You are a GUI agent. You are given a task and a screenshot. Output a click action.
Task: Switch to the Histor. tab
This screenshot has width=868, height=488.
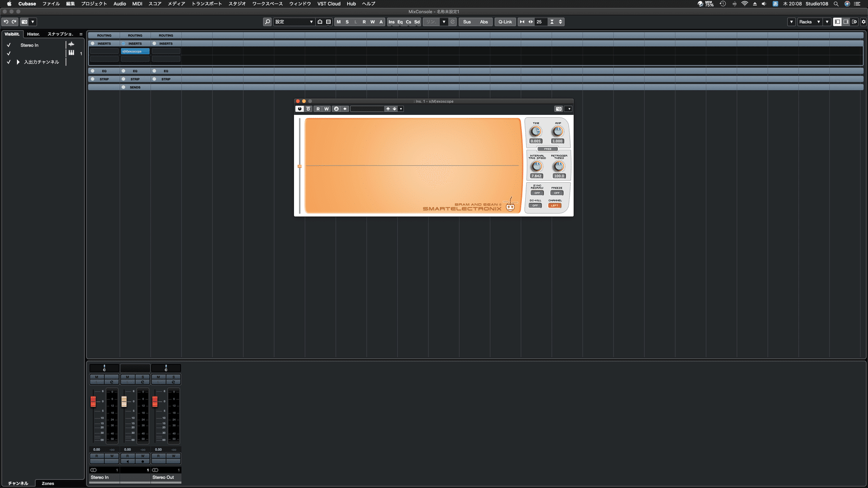[34, 34]
